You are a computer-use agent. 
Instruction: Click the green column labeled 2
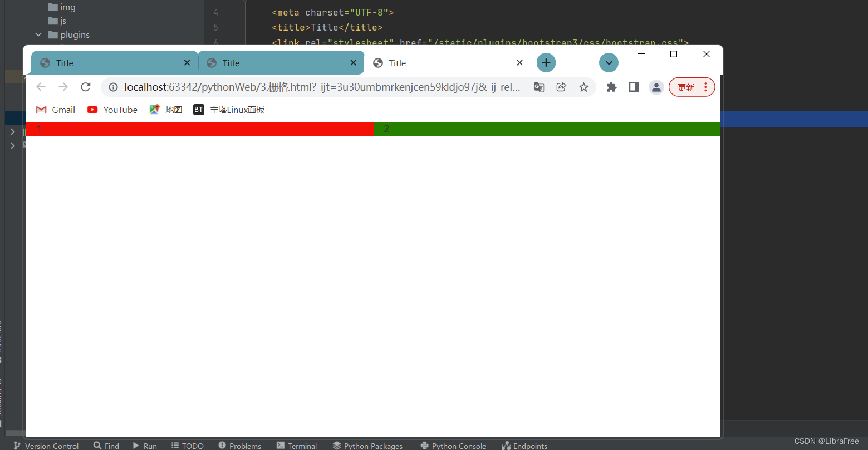click(547, 129)
